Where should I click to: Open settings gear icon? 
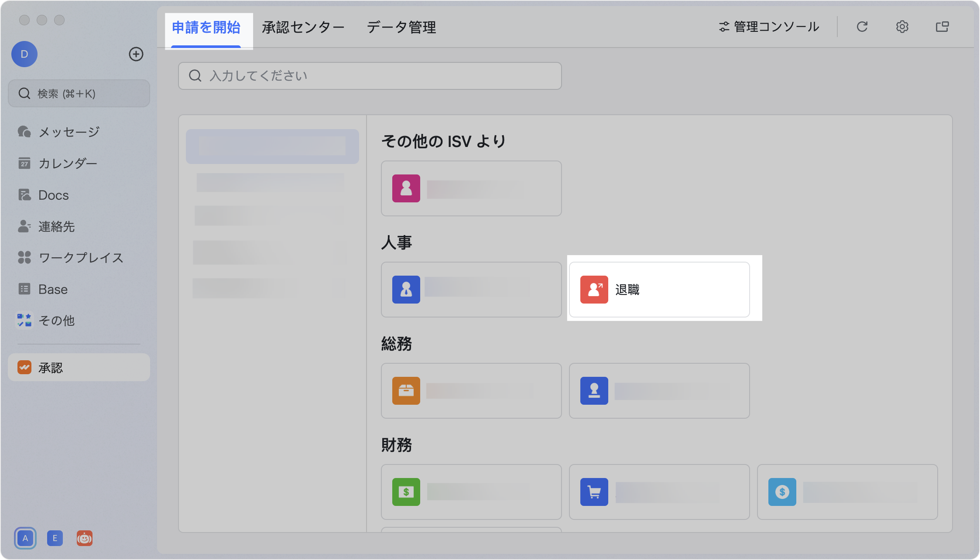point(902,27)
